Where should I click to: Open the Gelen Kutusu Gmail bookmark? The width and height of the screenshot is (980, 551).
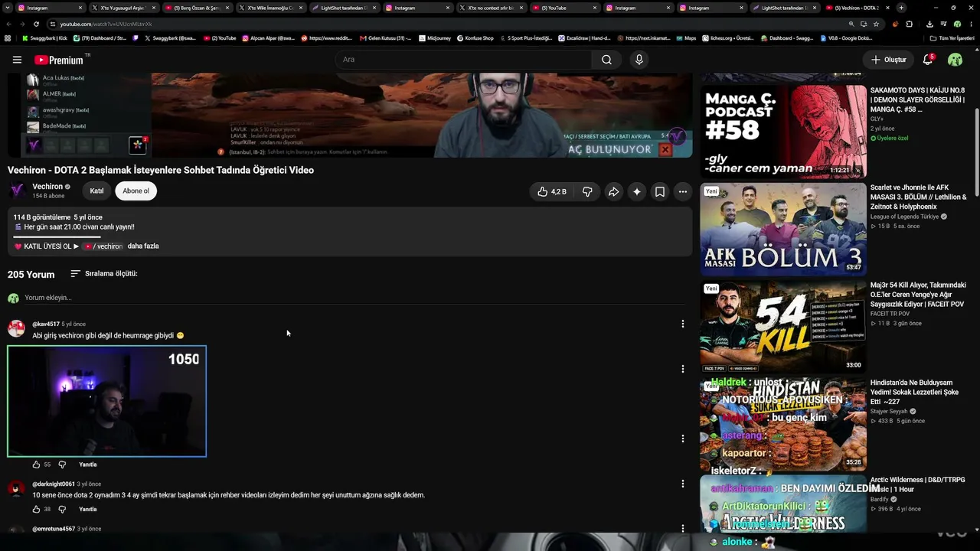click(x=384, y=37)
